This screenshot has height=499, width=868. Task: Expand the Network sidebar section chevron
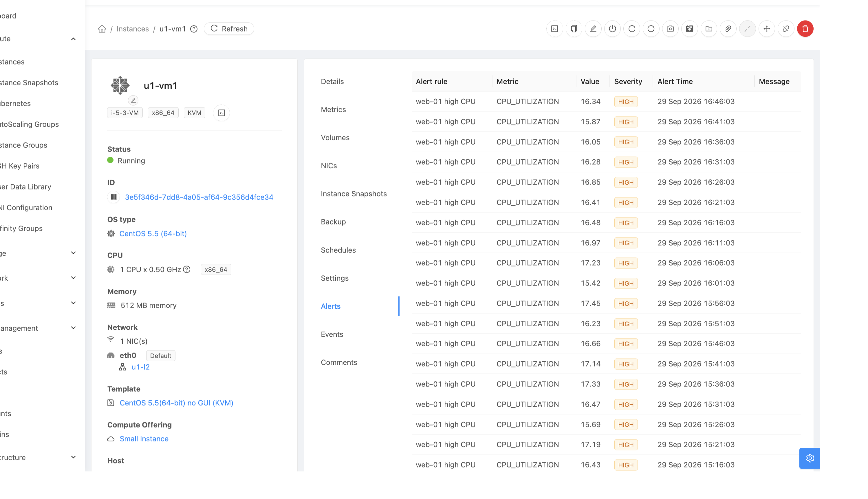pos(73,278)
